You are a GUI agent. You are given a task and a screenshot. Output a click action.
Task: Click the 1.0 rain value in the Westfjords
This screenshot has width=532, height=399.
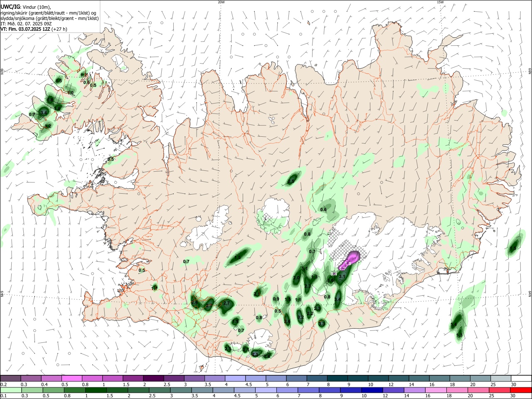tap(71, 93)
